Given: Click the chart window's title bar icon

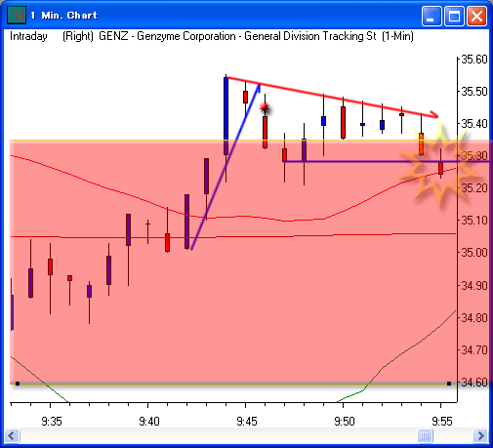Looking at the screenshot, I should 17,16.
